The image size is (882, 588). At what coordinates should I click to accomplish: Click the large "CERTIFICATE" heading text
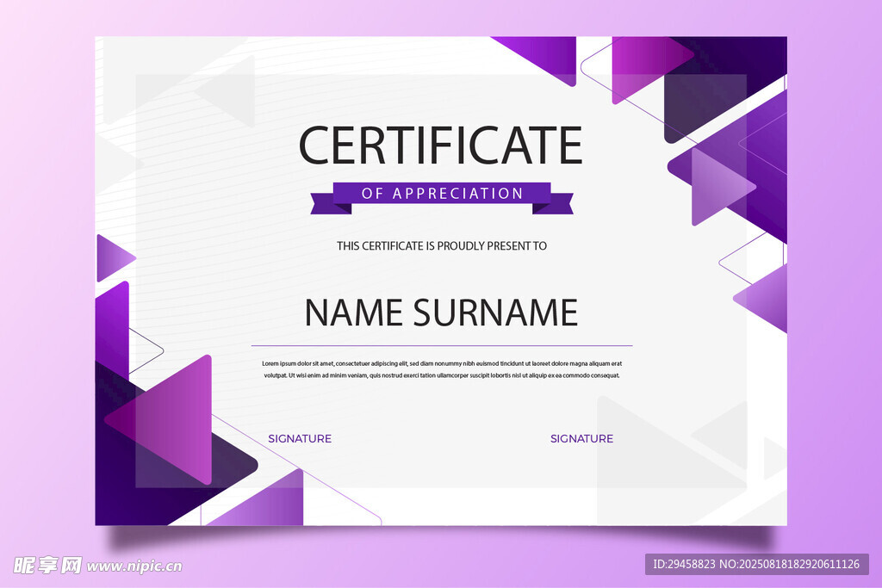440,145
